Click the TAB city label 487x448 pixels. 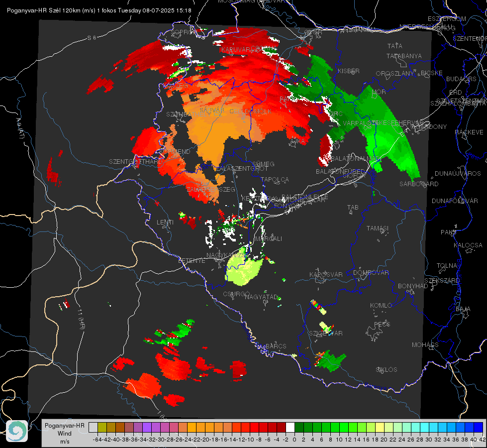(353, 208)
